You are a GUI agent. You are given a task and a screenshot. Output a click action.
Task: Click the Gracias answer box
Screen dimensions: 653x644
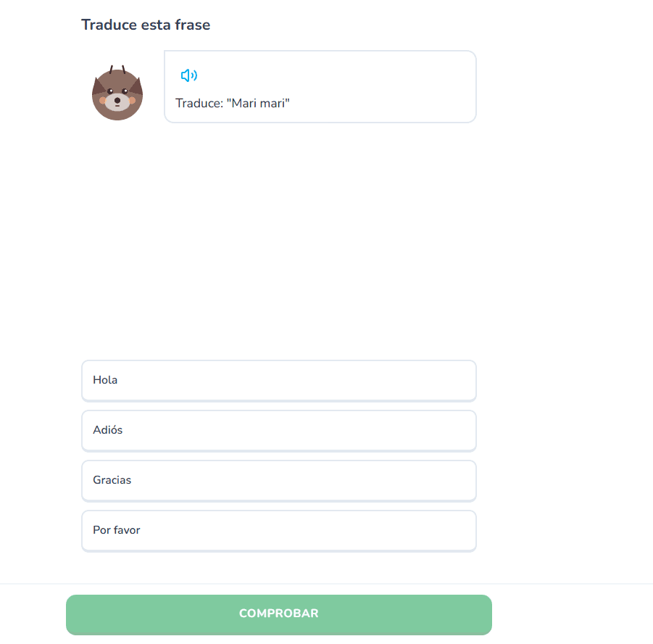coord(278,480)
